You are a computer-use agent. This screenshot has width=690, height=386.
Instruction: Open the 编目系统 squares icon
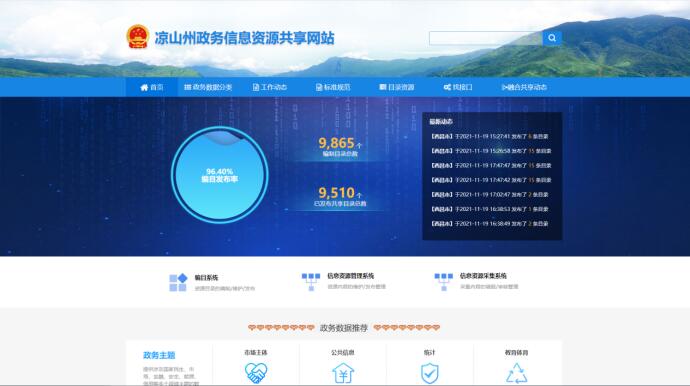click(x=178, y=283)
